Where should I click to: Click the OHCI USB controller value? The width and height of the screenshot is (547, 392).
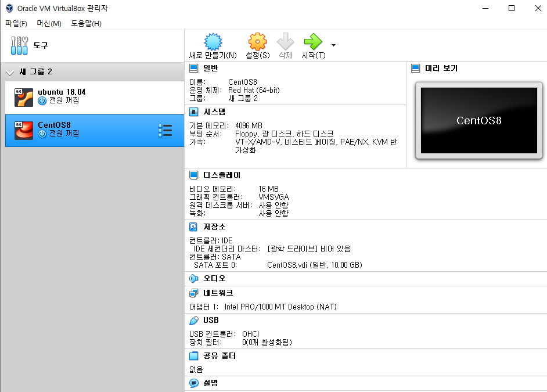point(250,334)
